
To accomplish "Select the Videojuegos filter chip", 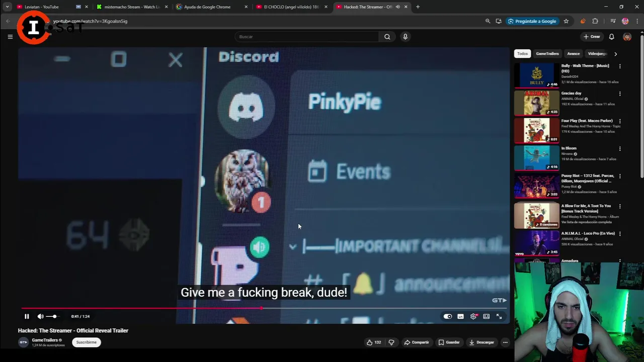I will [597, 53].
